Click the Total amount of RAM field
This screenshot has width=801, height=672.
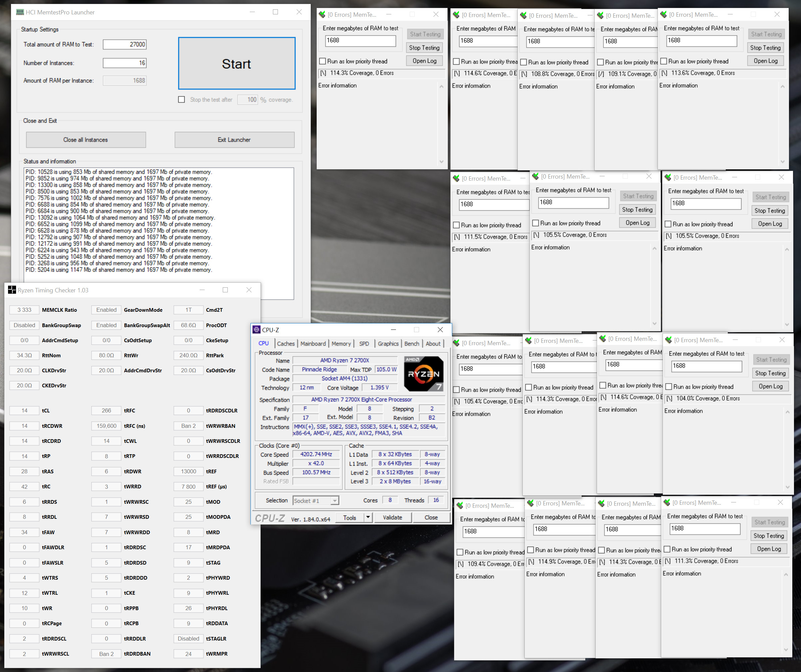pos(125,44)
